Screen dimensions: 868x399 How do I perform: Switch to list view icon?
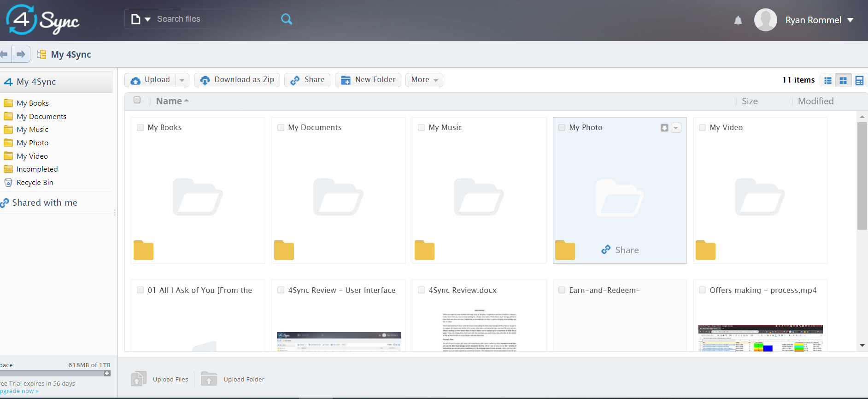(x=828, y=80)
